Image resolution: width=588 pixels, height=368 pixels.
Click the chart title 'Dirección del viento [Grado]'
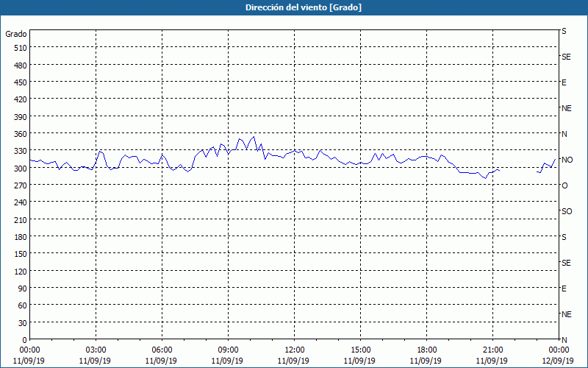click(304, 7)
